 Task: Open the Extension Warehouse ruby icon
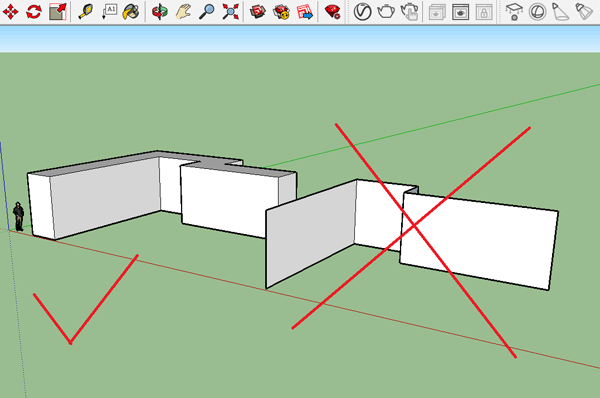click(x=332, y=12)
